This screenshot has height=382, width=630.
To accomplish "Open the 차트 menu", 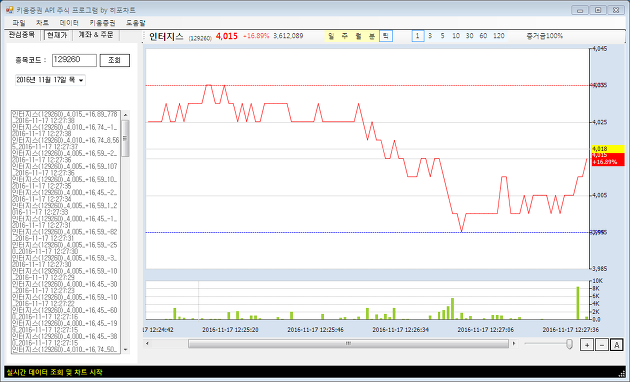I will tap(42, 23).
